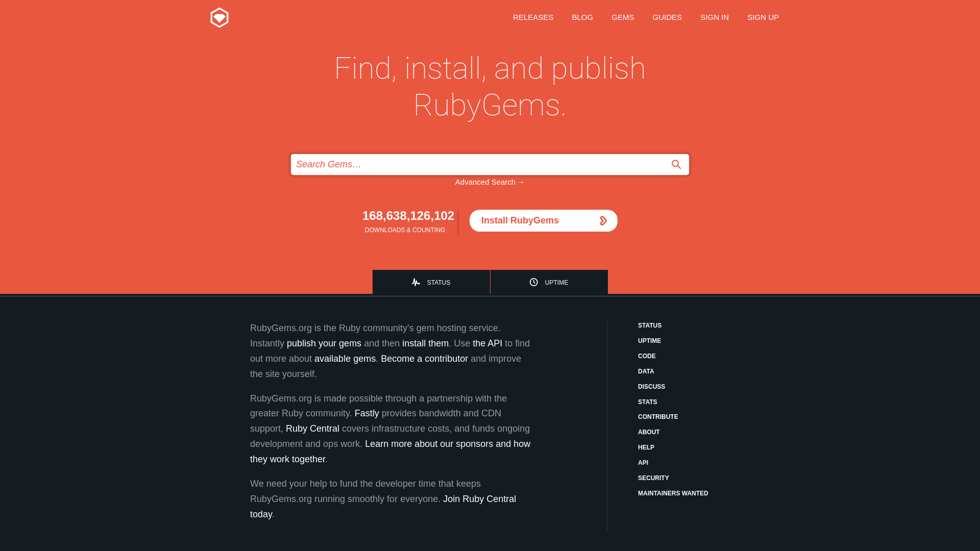980x551 pixels.
Task: Click the RubyGems shield logo icon
Action: pyautogui.click(x=219, y=17)
